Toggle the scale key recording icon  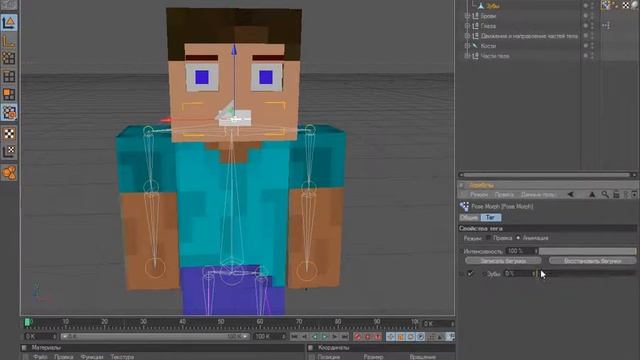[400, 337]
